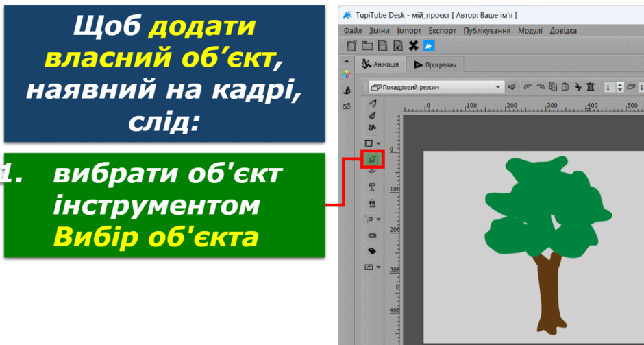Switch to the Анімація tab
Viewport: 644px width, 345px height.
pos(380,64)
